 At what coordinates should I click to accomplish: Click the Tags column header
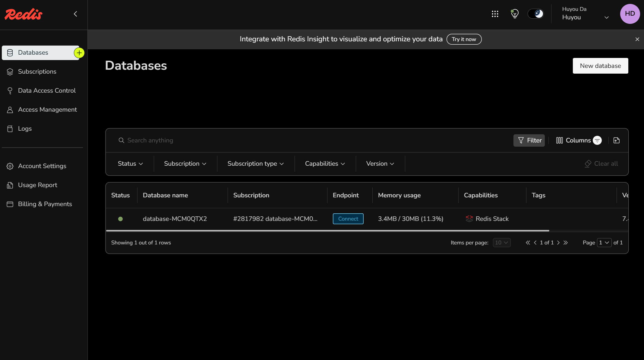click(538, 195)
